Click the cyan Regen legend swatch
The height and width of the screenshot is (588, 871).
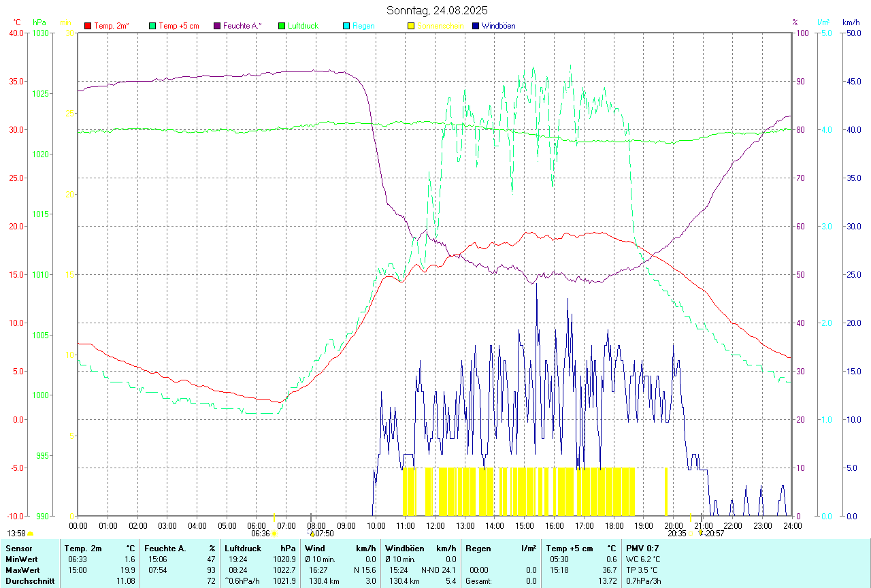(346, 26)
